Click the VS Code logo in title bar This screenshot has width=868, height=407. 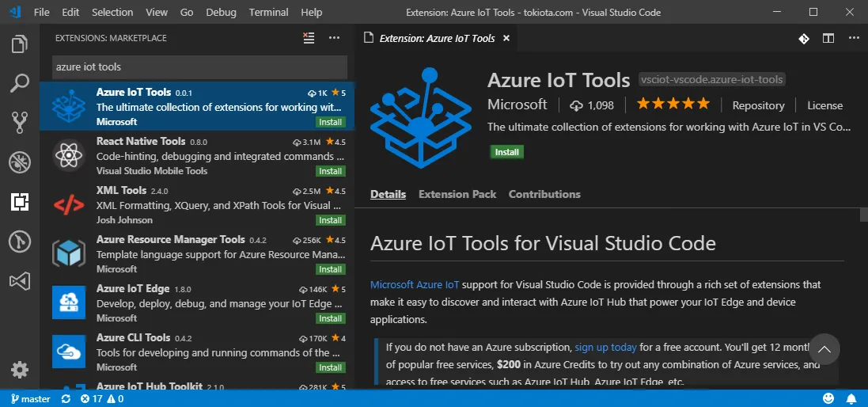pos(16,12)
